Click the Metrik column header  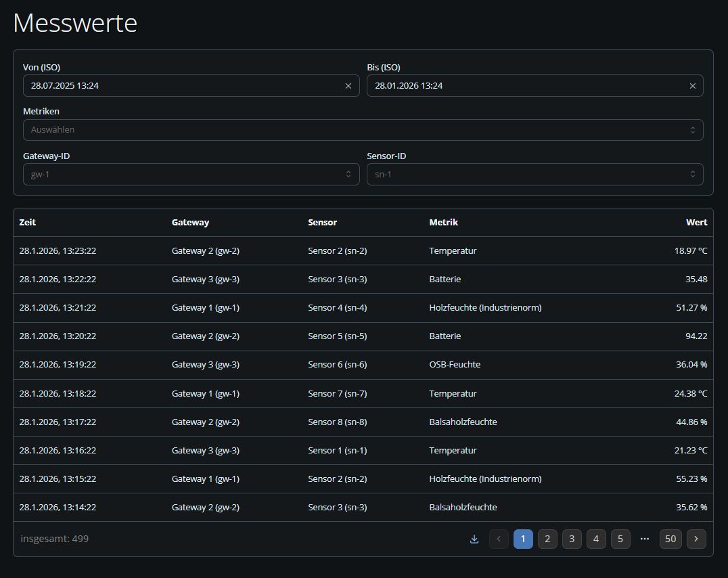[443, 222]
